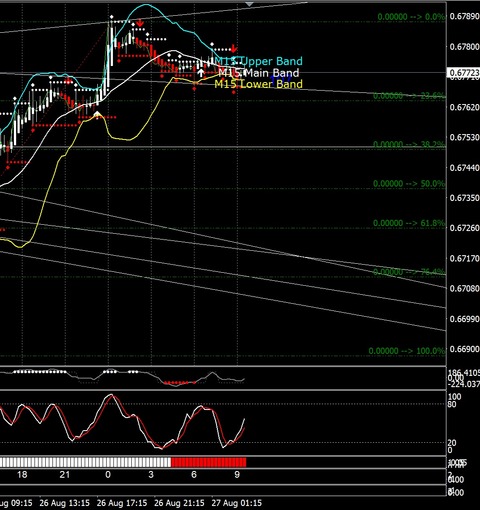Image resolution: width=480 pixels, height=510 pixels.
Task: Select the Fibonacci 61.8% level label
Action: coord(409,223)
